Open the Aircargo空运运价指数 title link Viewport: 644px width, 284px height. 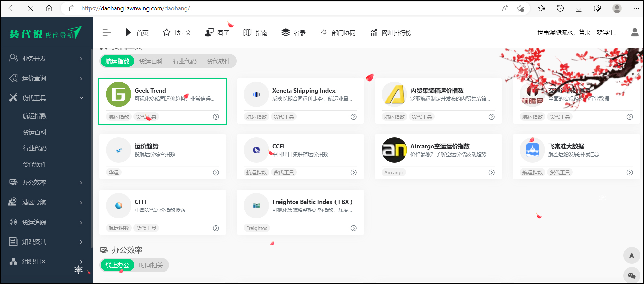[x=440, y=146]
